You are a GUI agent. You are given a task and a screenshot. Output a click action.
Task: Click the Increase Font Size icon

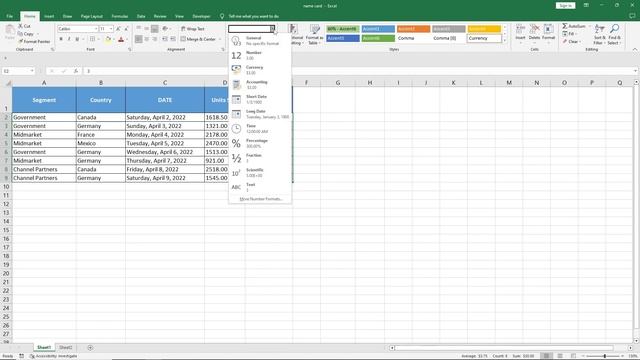click(118, 29)
